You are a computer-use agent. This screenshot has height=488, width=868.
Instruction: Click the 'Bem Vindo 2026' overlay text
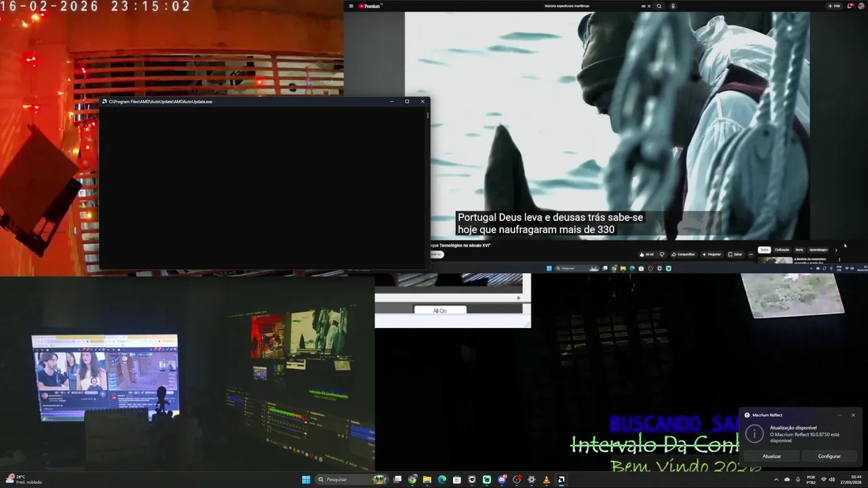click(x=686, y=466)
